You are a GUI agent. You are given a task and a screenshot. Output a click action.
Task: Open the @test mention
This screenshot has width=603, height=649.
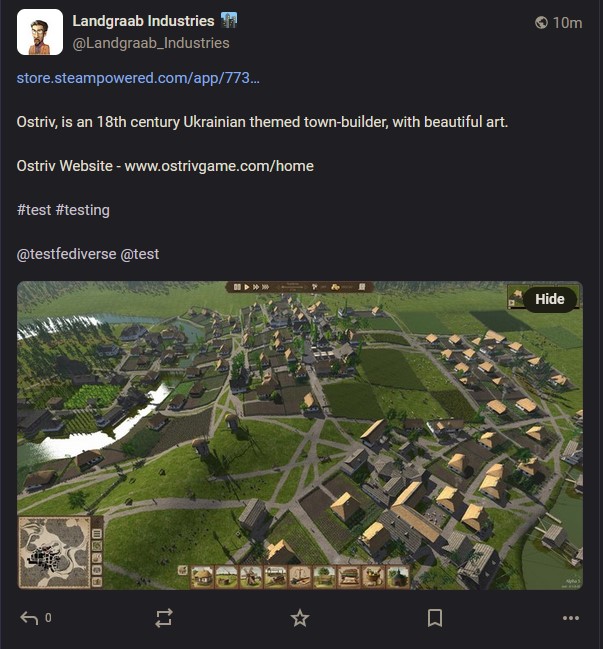[139, 254]
